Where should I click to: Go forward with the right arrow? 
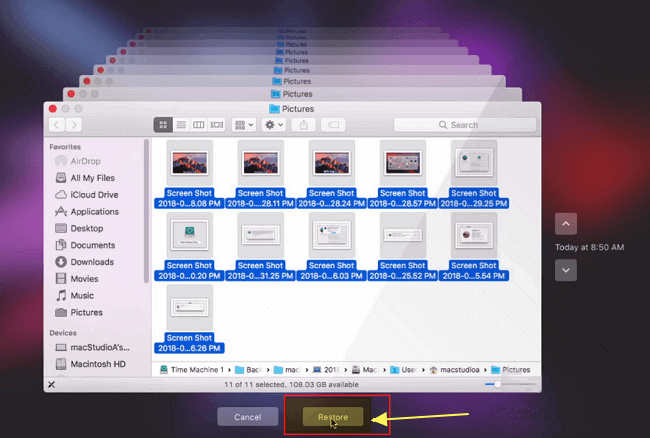tap(74, 125)
